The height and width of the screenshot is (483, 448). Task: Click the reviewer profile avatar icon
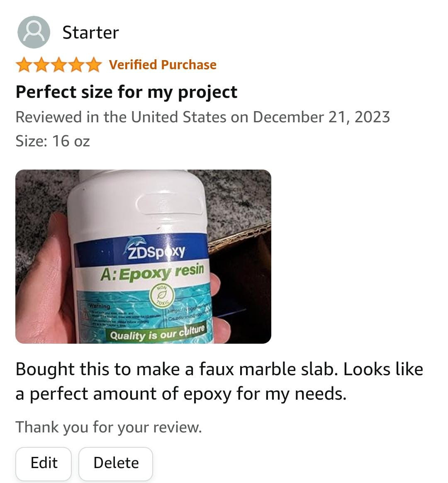pos(34,32)
